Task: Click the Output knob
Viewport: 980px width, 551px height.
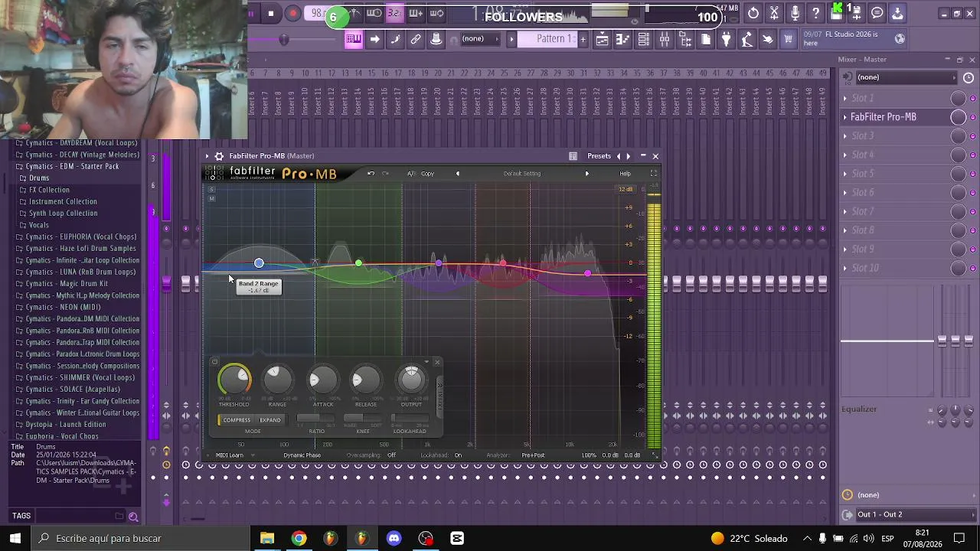Action: click(x=411, y=379)
